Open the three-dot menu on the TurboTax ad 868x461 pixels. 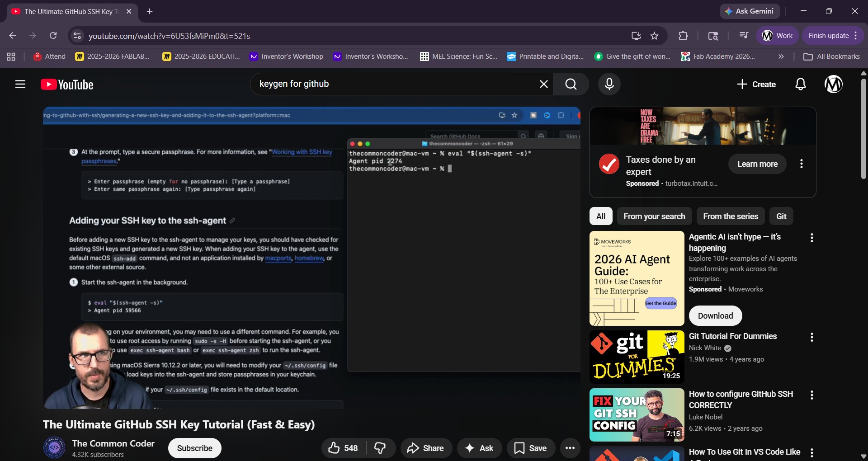(x=802, y=164)
